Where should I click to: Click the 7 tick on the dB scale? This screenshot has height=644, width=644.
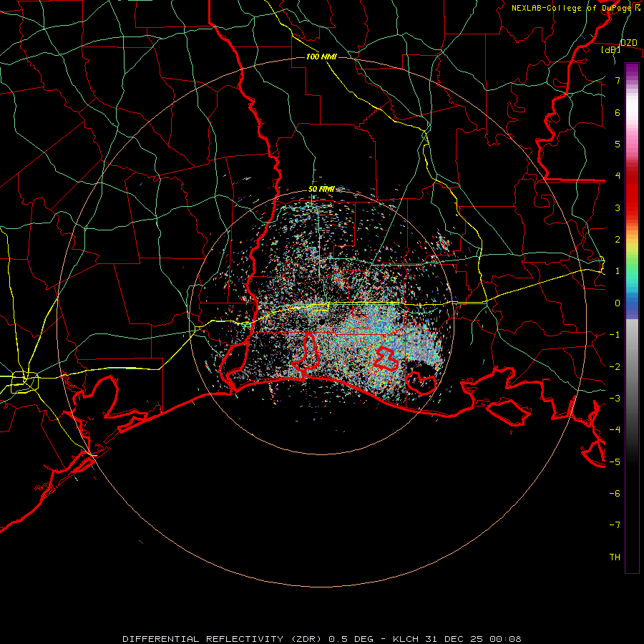click(x=618, y=80)
